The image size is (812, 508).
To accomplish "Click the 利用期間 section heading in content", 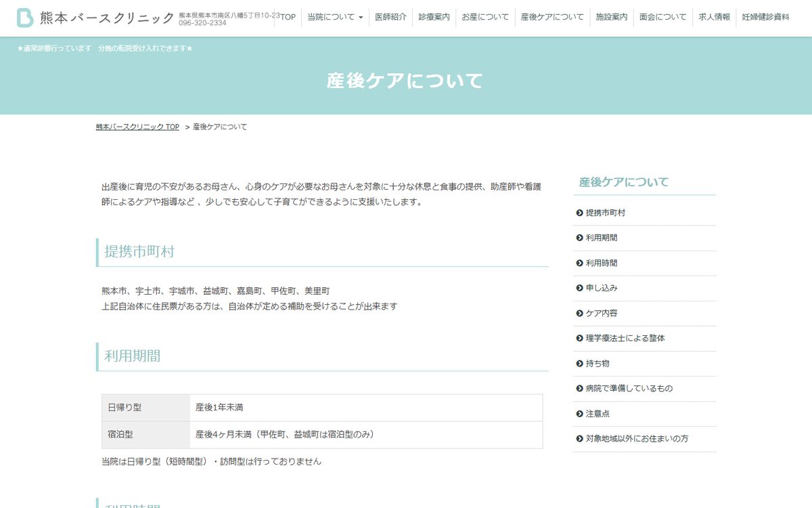I will pyautogui.click(x=133, y=356).
